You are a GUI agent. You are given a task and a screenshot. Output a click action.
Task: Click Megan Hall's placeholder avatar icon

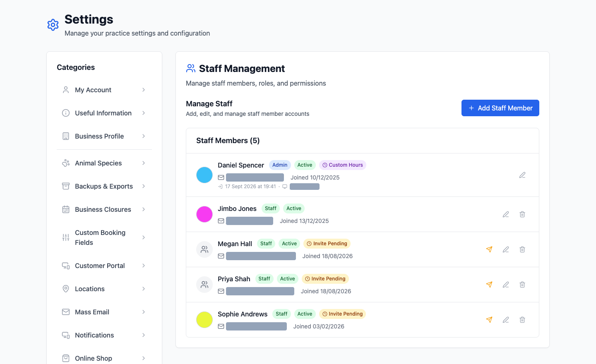(x=204, y=249)
